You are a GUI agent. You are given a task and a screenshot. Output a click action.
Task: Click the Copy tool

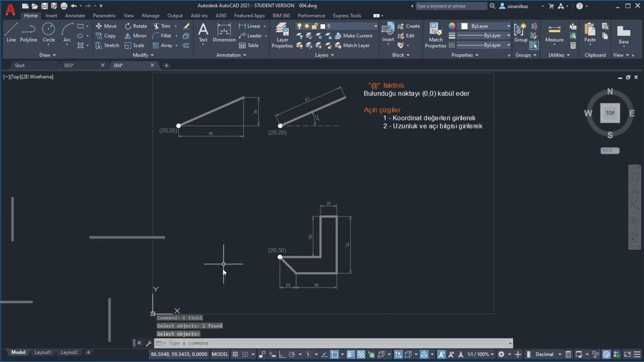[105, 36]
